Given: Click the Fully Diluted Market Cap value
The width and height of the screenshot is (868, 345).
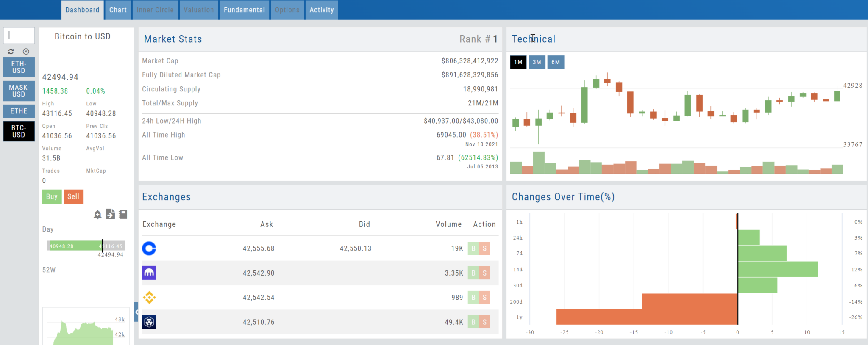Looking at the screenshot, I should 470,75.
